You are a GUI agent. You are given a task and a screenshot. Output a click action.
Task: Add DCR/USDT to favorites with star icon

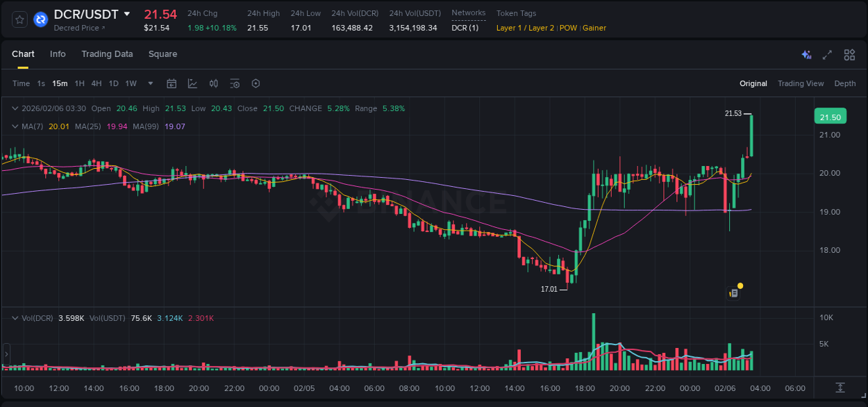(x=19, y=19)
